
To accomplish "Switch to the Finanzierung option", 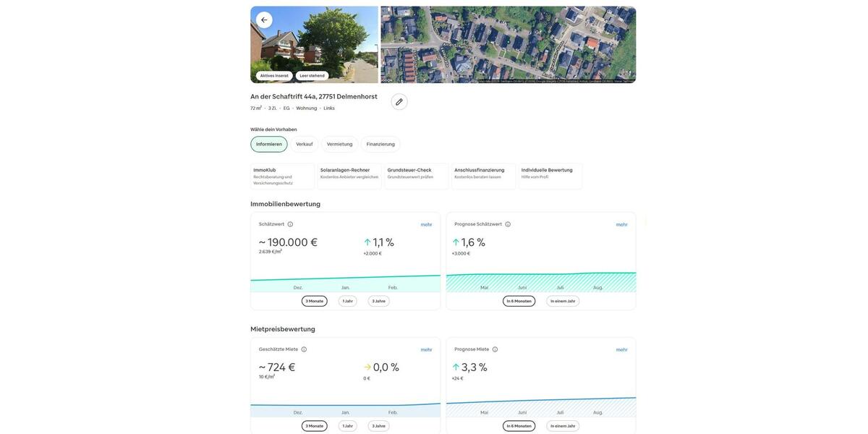I will click(380, 144).
